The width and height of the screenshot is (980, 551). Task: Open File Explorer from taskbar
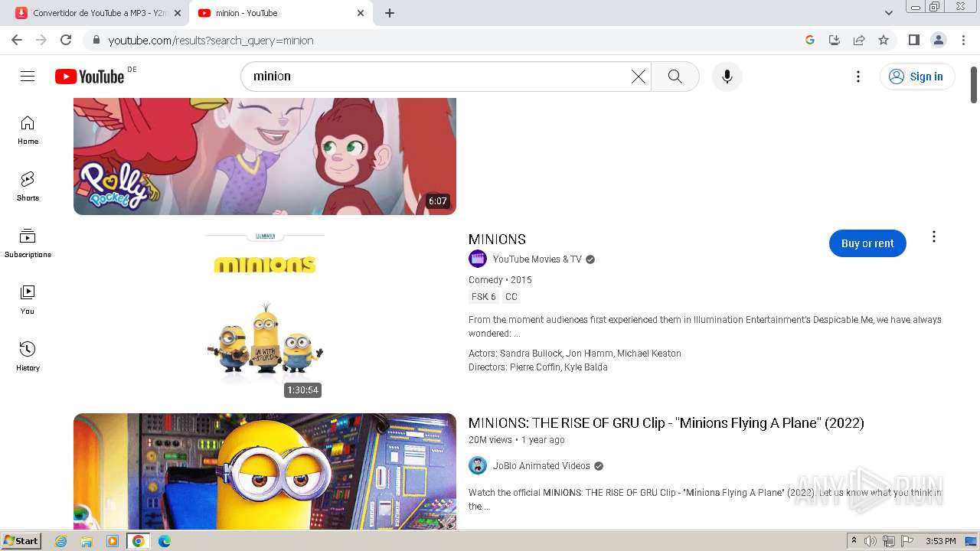tap(87, 541)
